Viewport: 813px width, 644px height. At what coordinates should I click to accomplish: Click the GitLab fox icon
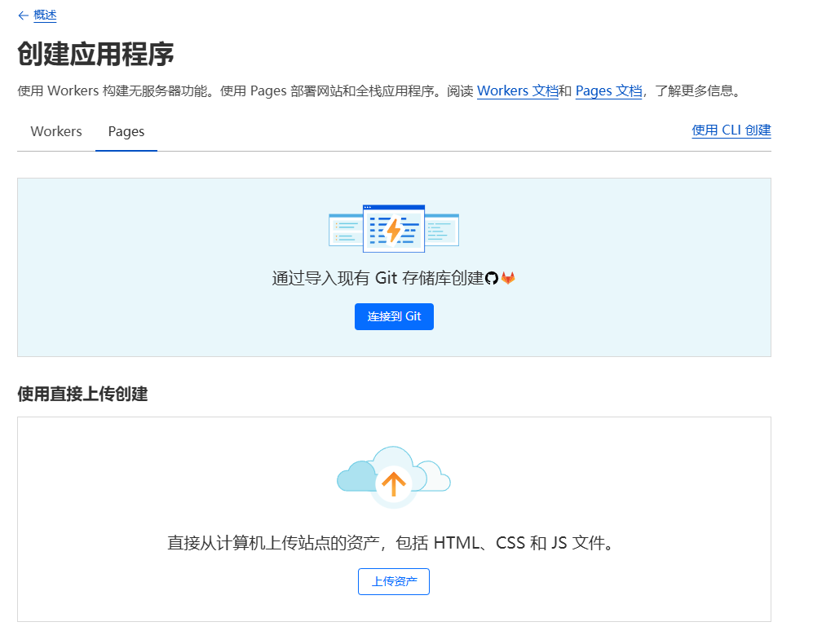tap(508, 278)
